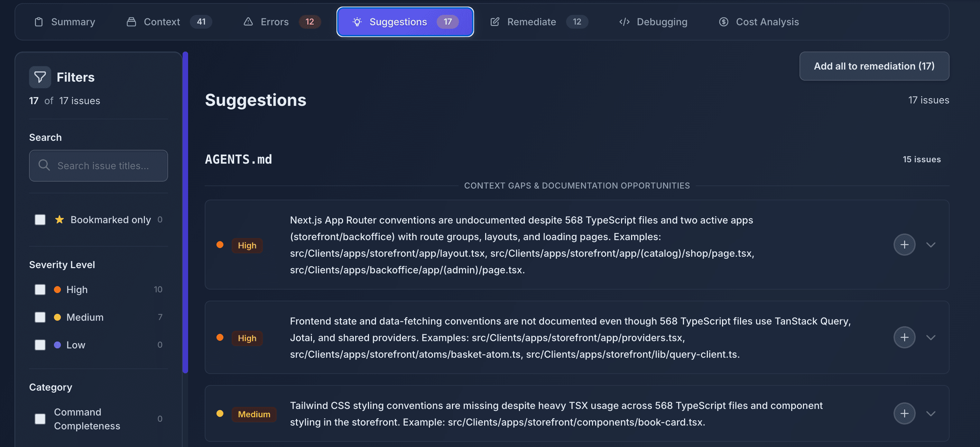Click the Remediate pencil icon

494,22
